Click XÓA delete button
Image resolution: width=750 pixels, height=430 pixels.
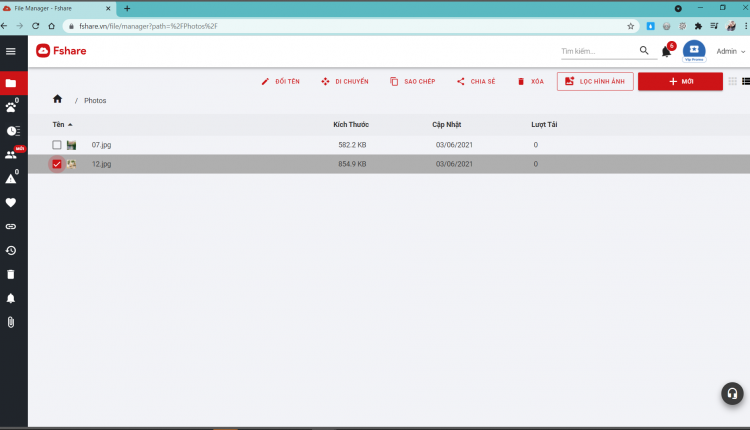click(x=530, y=81)
